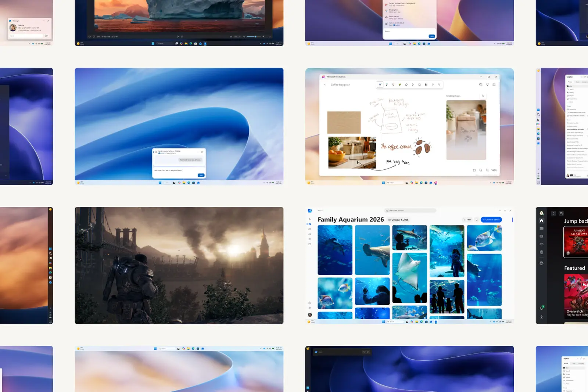Open Ink Canvas settings gear
This screenshot has width=588, height=392.
(494, 84)
